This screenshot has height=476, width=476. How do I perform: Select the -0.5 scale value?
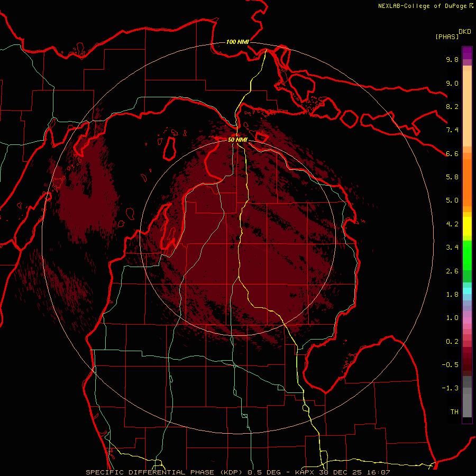coord(450,365)
